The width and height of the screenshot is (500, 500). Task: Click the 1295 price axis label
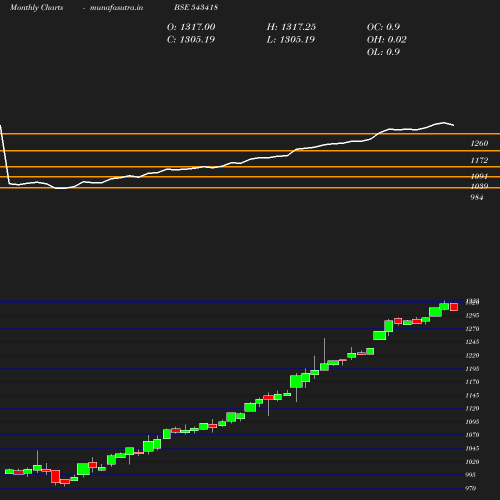[472, 315]
